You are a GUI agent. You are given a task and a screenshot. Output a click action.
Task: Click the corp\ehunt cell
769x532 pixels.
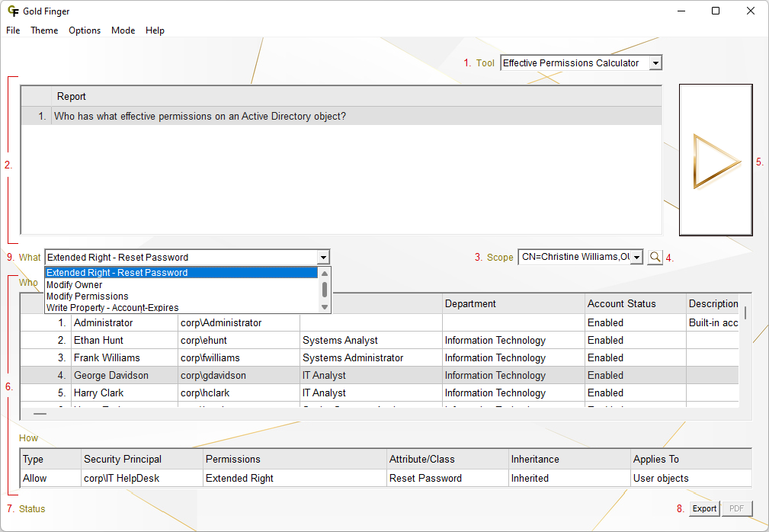tap(239, 340)
